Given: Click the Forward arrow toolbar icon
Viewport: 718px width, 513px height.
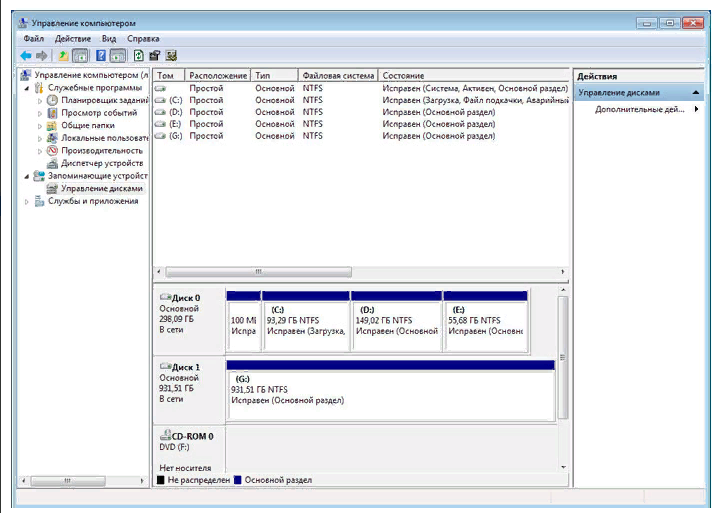Looking at the screenshot, I should point(41,56).
